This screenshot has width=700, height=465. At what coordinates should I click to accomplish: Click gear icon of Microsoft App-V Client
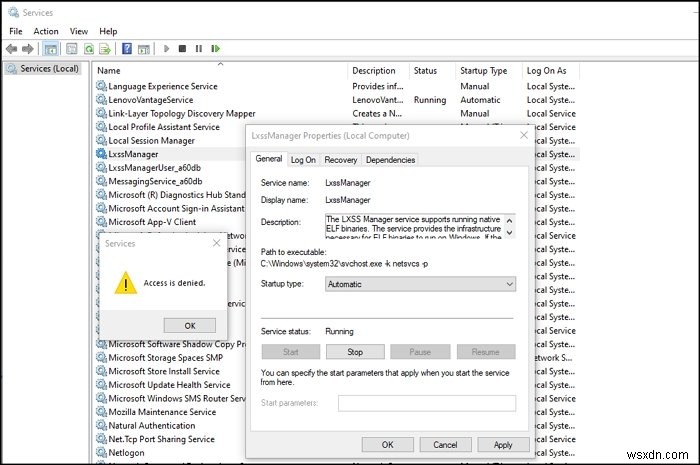coord(101,222)
